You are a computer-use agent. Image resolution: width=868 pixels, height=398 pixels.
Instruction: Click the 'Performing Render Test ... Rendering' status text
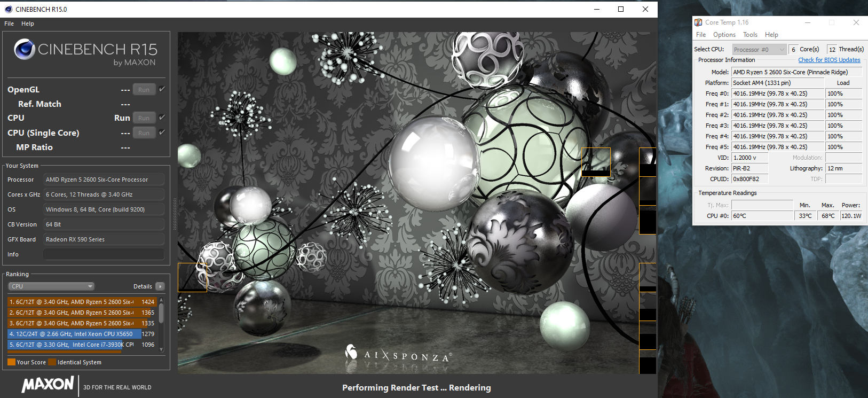[x=416, y=388]
